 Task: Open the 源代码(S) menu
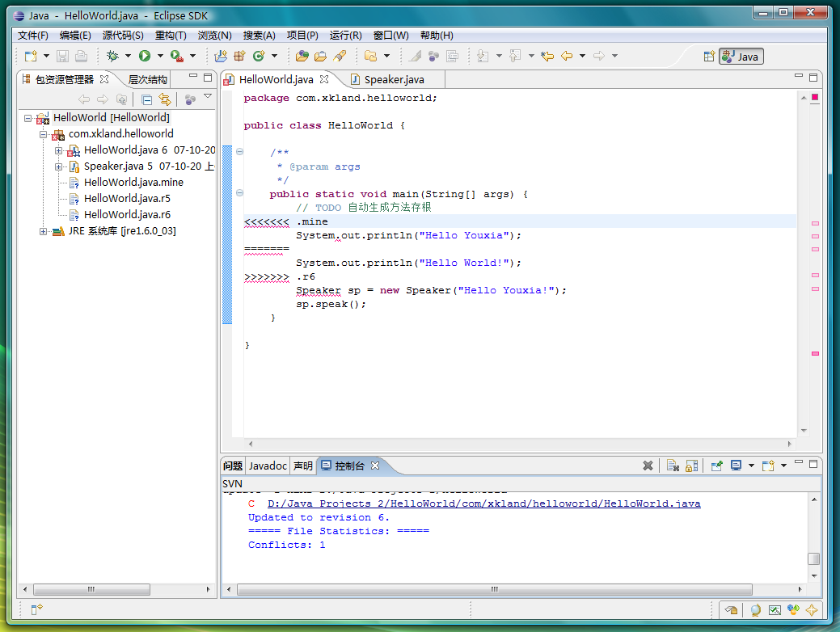pos(123,36)
